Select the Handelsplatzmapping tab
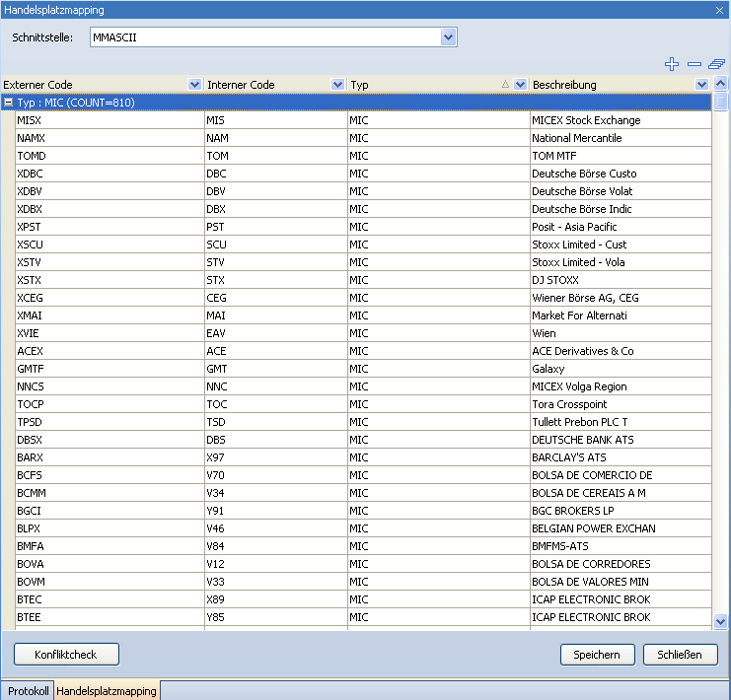Viewport: 731px width, 700px height. pyautogui.click(x=107, y=691)
